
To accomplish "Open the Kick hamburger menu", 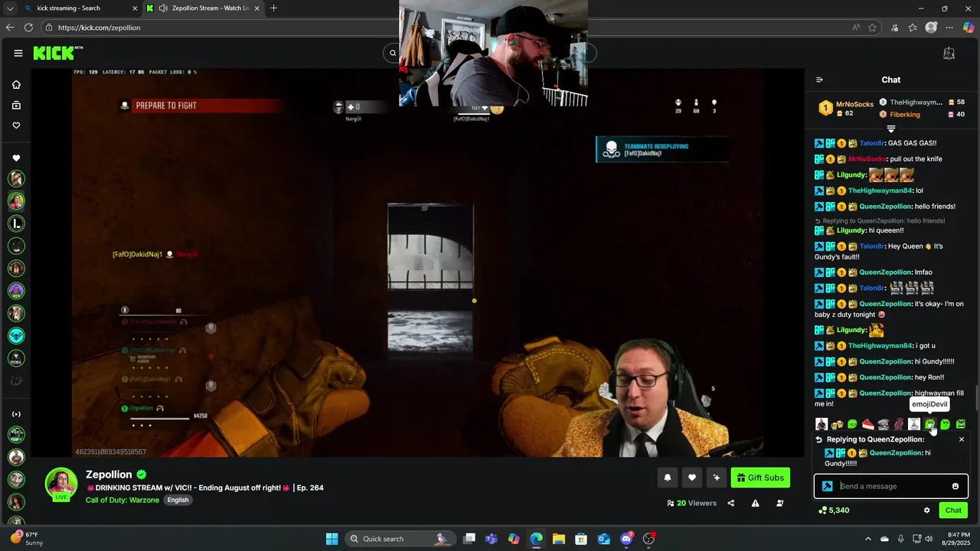I will (x=18, y=53).
